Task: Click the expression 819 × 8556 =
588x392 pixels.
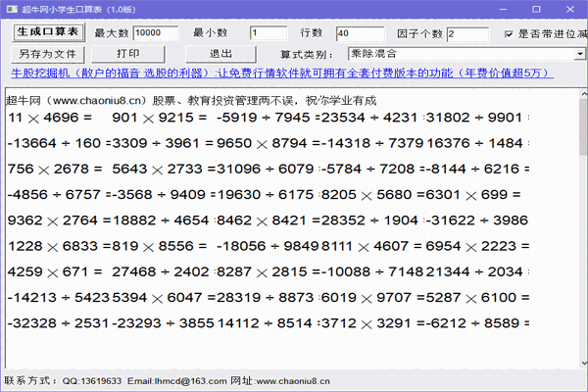Action: 160,246
